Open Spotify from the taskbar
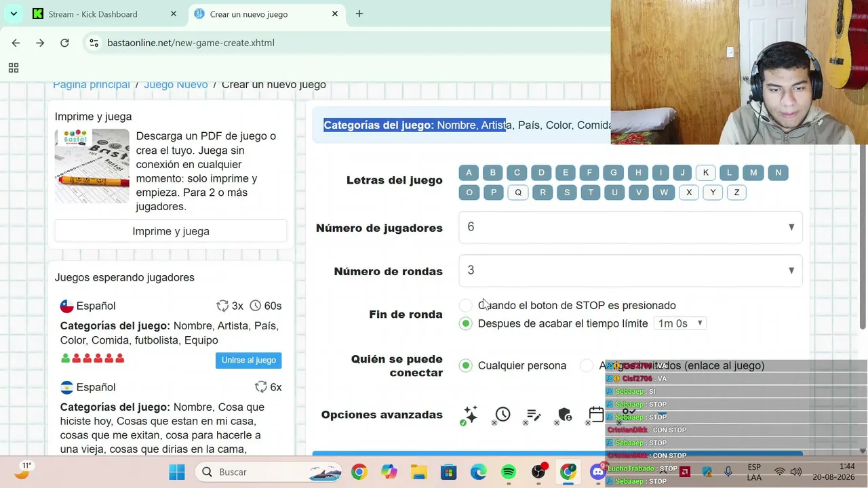This screenshot has height=488, width=868. 508,472
